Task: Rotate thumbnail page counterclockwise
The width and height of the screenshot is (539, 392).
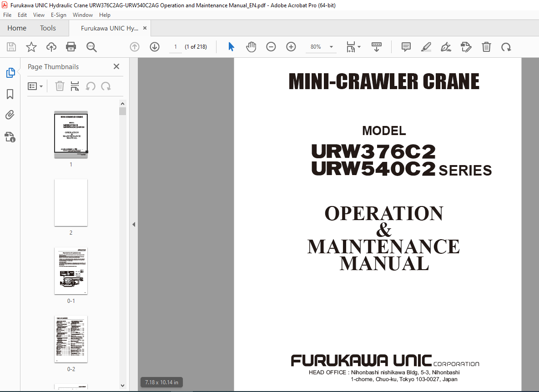Action: [x=91, y=86]
